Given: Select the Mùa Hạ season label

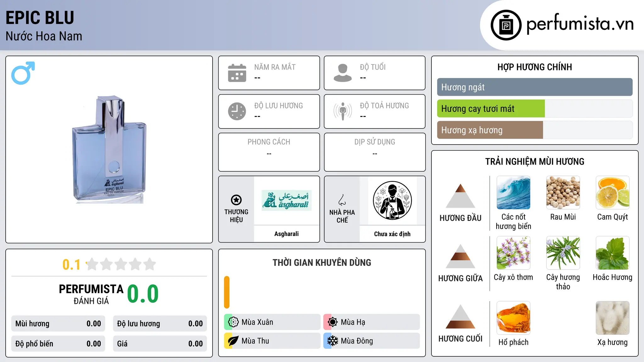Looking at the screenshot, I should point(353,322).
